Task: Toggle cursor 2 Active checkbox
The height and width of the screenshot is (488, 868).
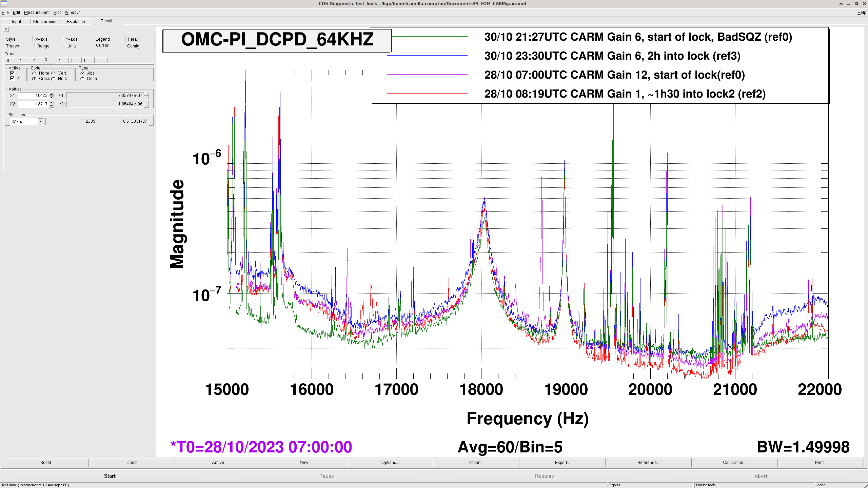Action: pyautogui.click(x=12, y=78)
